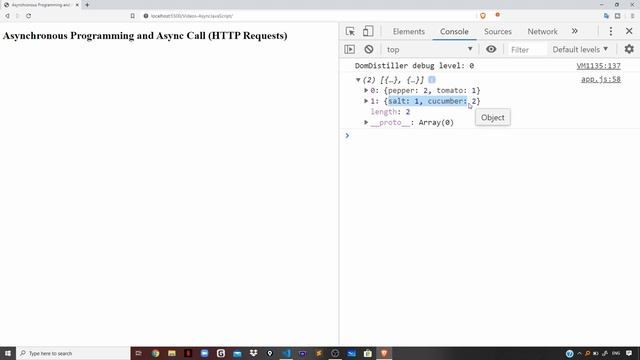Viewport: 640px width, 360px height.
Task: Click the Brave Rewards triangle icon
Action: 498,15
